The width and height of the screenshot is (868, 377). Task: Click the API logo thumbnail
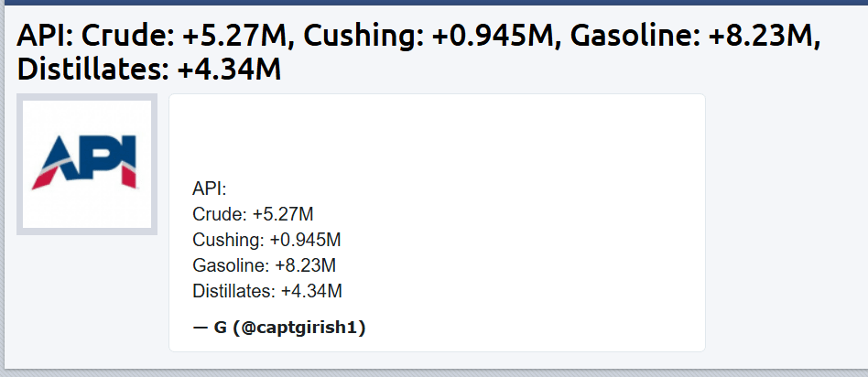[87, 164]
